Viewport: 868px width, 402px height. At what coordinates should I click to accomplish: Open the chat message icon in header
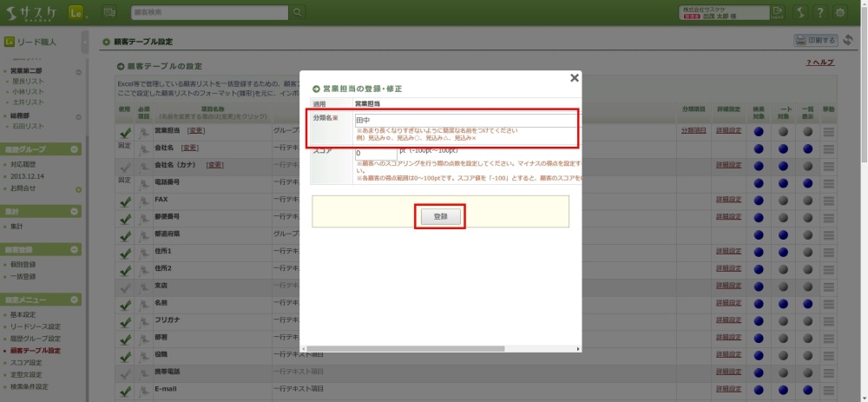point(109,12)
